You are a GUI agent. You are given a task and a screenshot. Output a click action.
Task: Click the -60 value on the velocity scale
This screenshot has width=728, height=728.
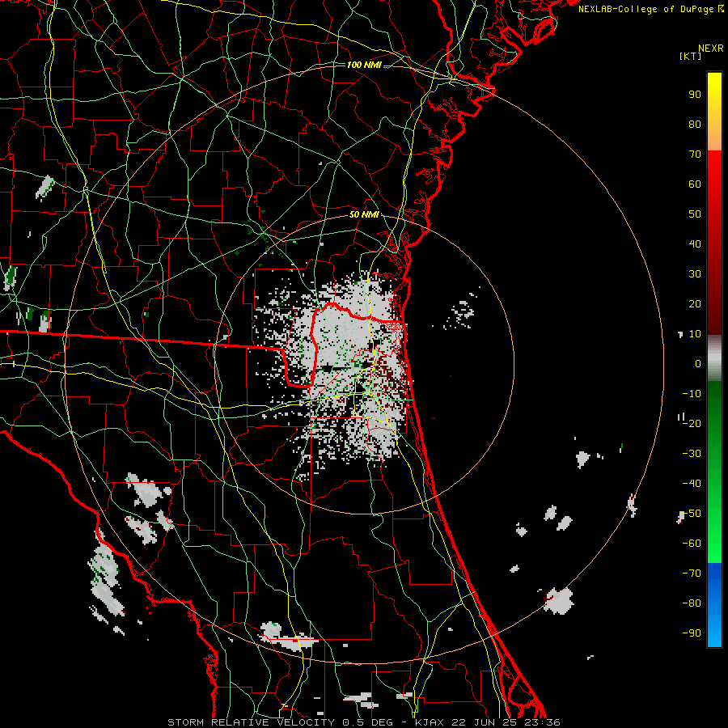click(x=692, y=544)
